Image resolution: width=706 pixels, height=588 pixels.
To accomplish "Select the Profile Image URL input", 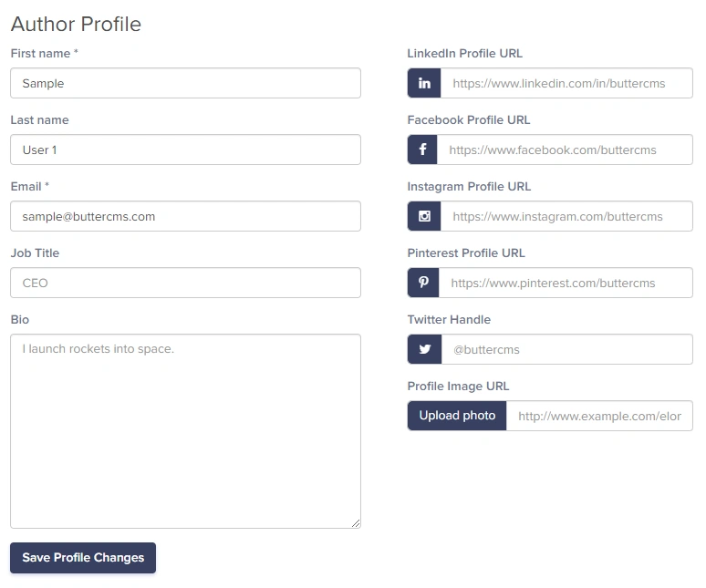I will tap(599, 416).
